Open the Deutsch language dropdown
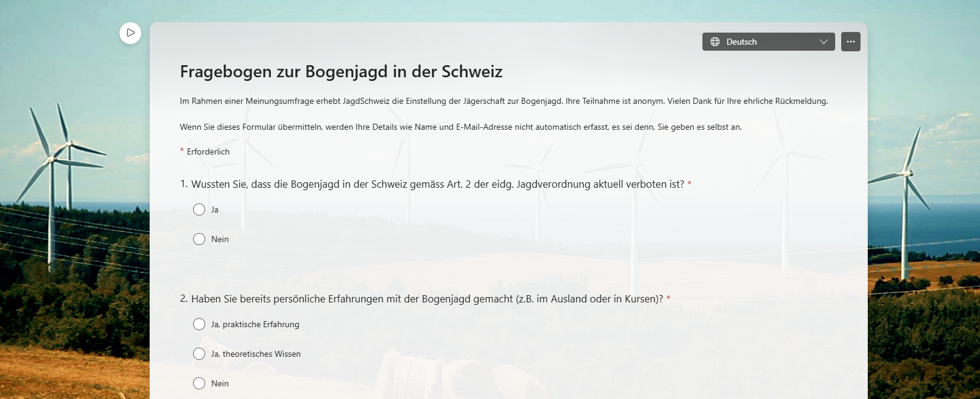Image resolution: width=980 pixels, height=399 pixels. pos(768,42)
